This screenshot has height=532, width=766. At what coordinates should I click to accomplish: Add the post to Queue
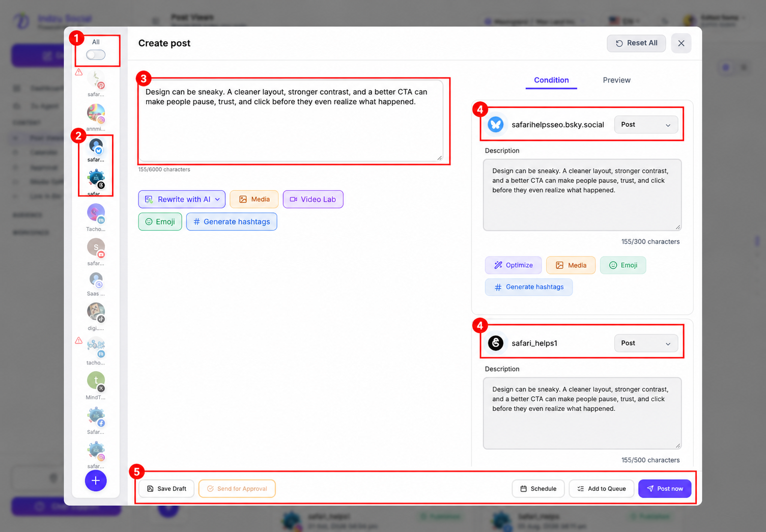click(601, 489)
